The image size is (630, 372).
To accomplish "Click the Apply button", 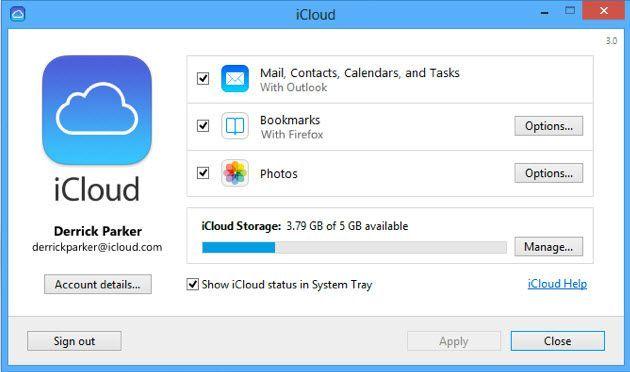I will coord(454,341).
